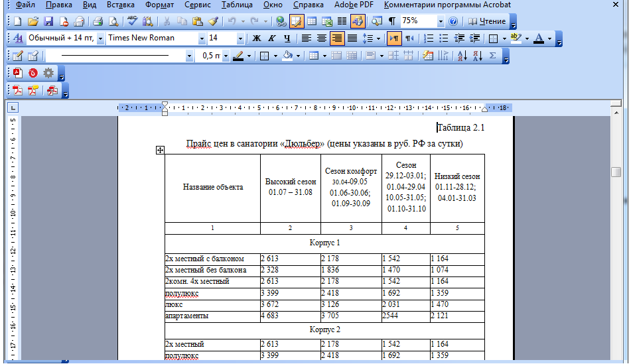This screenshot has width=629, height=364.
Task: Paste from the clipboard
Action: tap(197, 21)
